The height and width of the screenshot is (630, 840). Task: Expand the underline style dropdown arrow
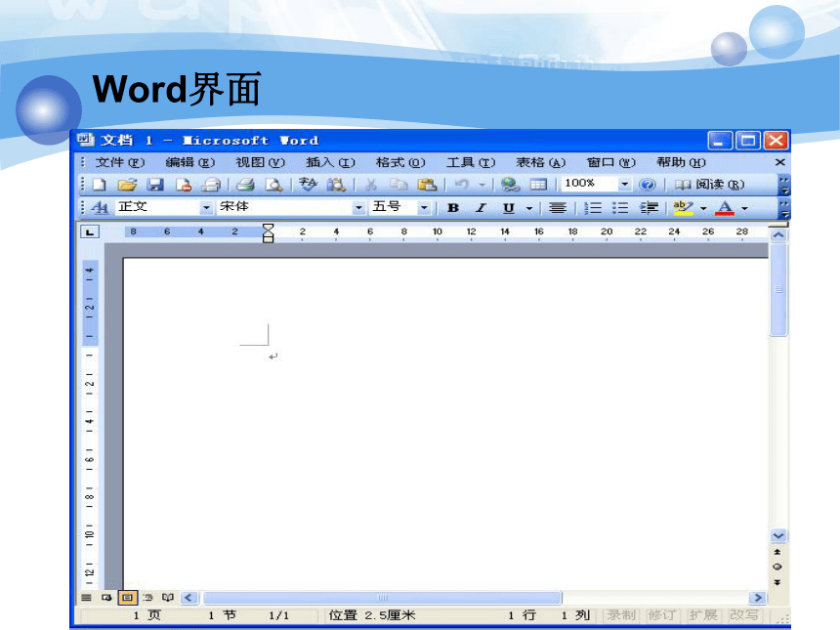click(528, 208)
